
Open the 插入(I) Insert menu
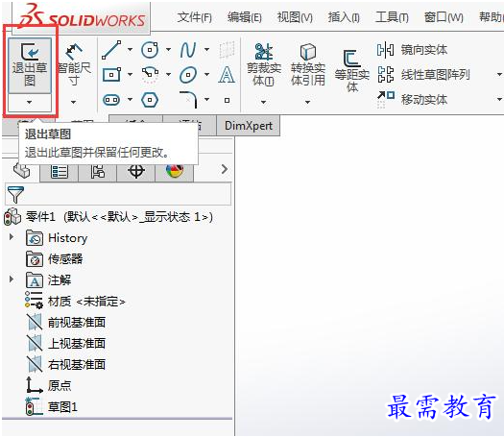(344, 17)
